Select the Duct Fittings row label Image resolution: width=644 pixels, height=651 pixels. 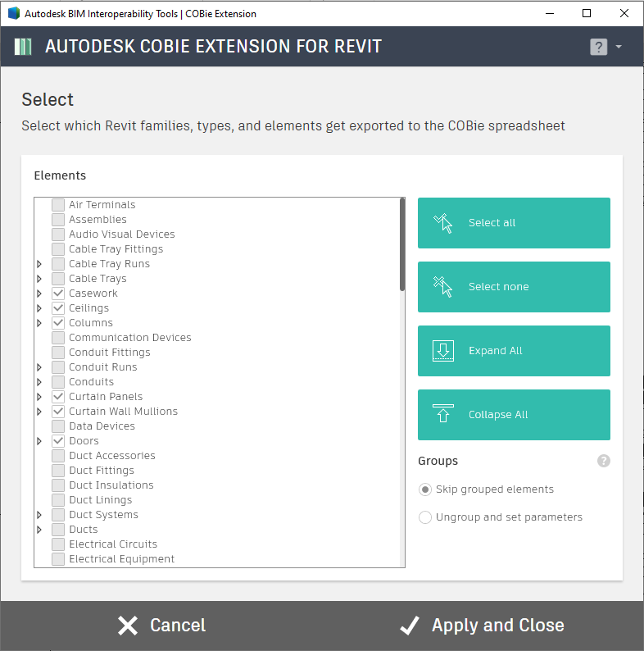(102, 471)
